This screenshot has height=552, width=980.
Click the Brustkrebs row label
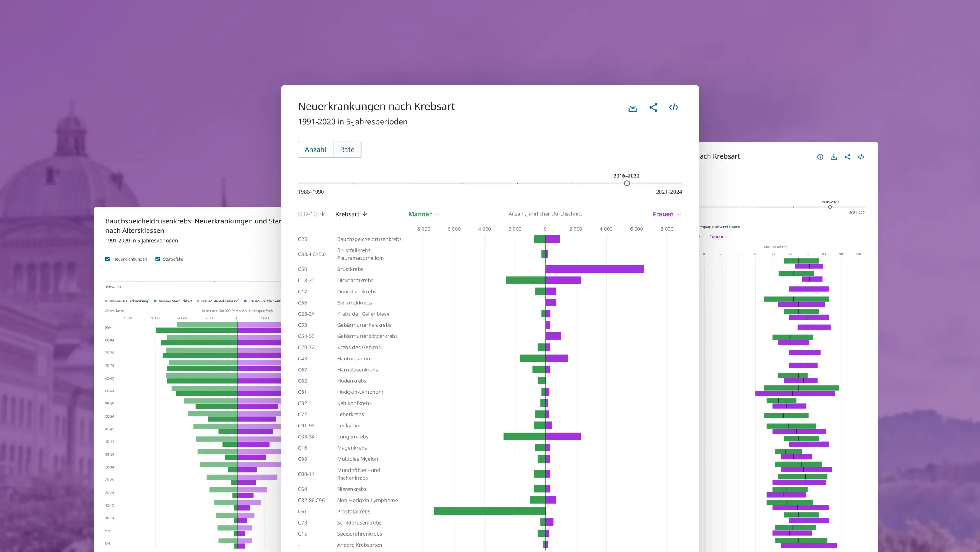[x=350, y=269]
